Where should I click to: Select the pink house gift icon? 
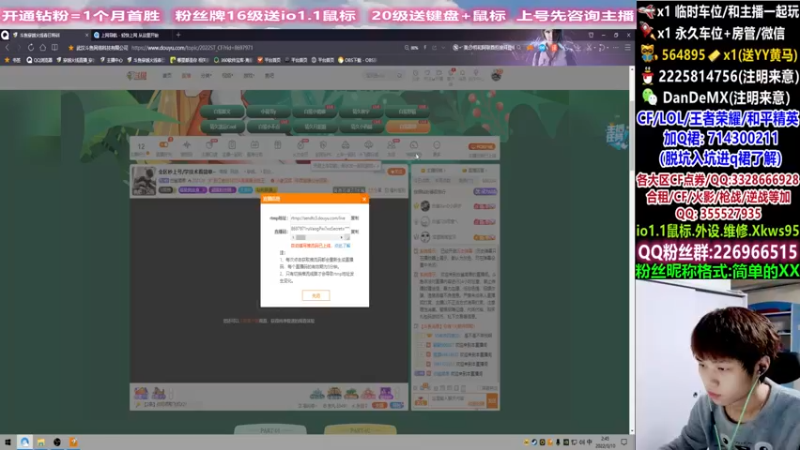point(368,393)
